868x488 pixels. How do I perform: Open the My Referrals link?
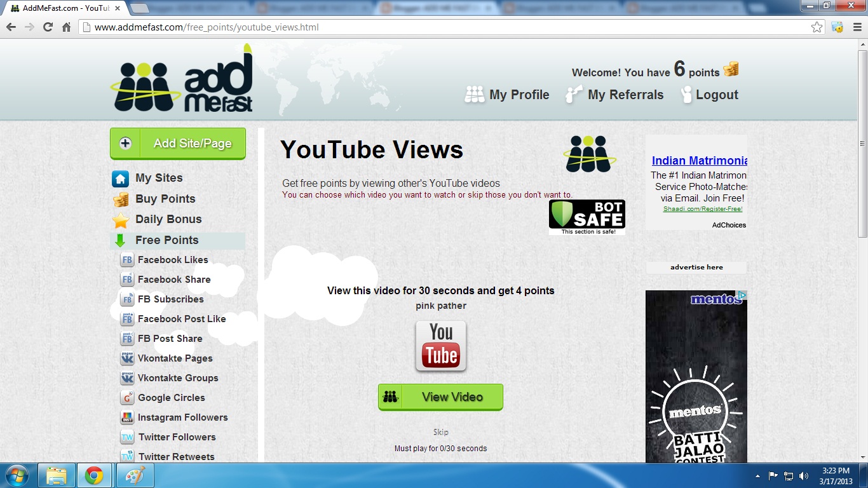[625, 95]
